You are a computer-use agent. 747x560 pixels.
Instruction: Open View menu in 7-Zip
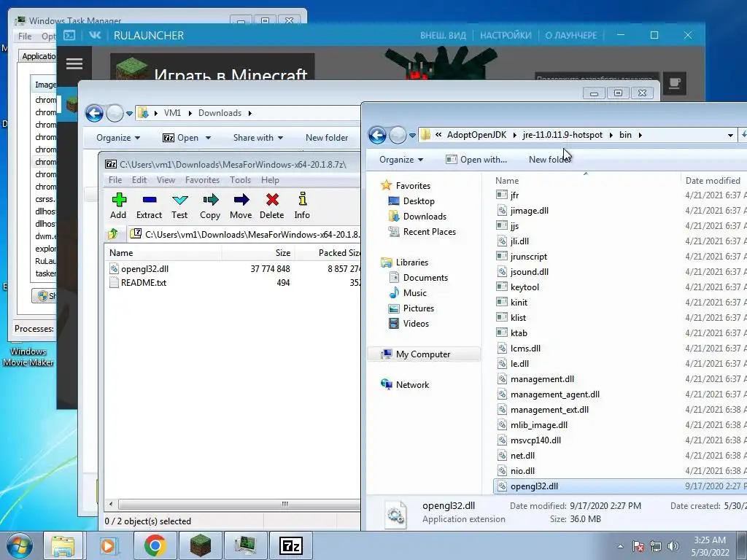pos(166,180)
